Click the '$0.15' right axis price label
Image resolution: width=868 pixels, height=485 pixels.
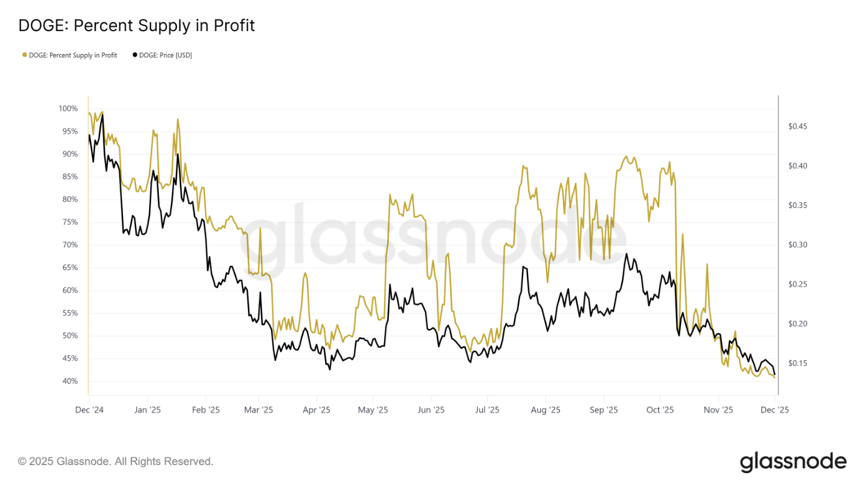797,363
